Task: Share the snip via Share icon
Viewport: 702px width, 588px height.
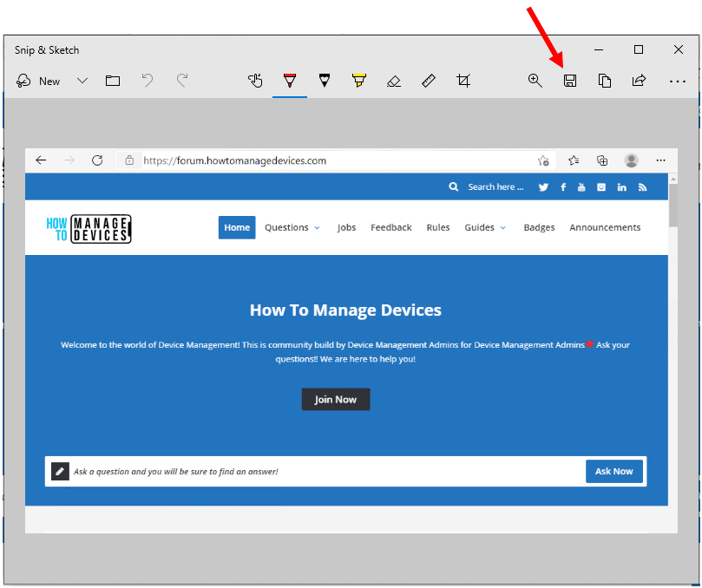Action: click(x=640, y=81)
